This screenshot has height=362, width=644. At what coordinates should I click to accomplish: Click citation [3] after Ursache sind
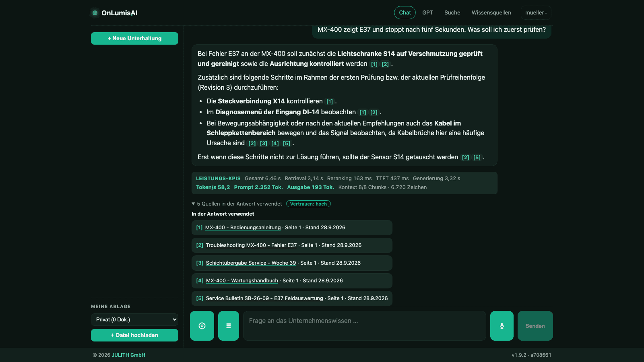coord(264,143)
